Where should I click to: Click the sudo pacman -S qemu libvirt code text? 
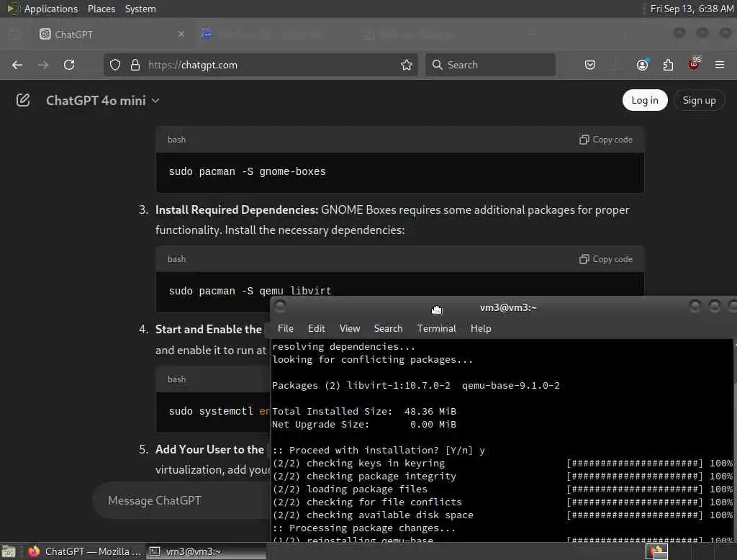pos(250,291)
